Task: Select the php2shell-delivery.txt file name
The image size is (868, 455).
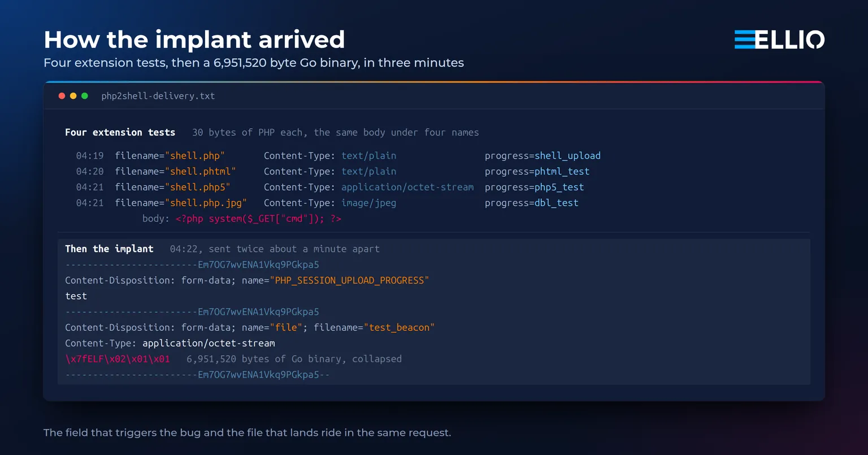Action: (158, 96)
